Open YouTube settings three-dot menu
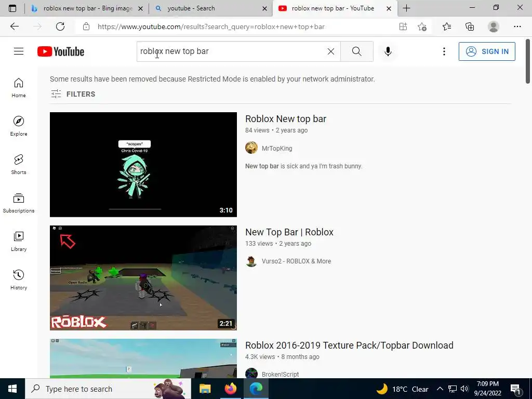The height and width of the screenshot is (399, 532). click(444, 51)
